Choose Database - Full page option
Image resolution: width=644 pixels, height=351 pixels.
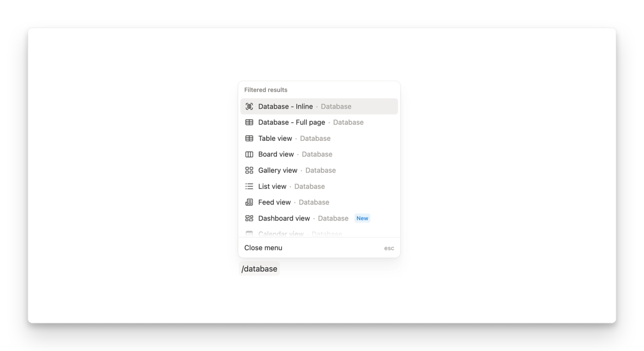[x=319, y=122]
